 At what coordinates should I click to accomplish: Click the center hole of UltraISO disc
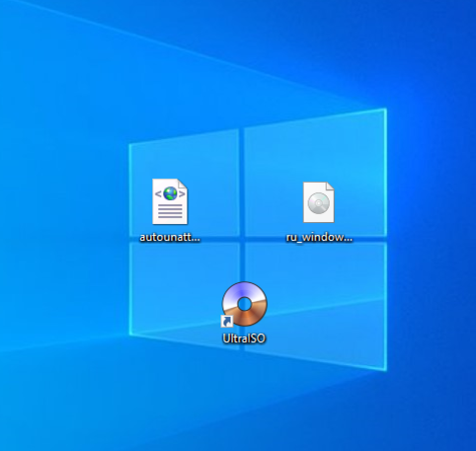tap(245, 304)
